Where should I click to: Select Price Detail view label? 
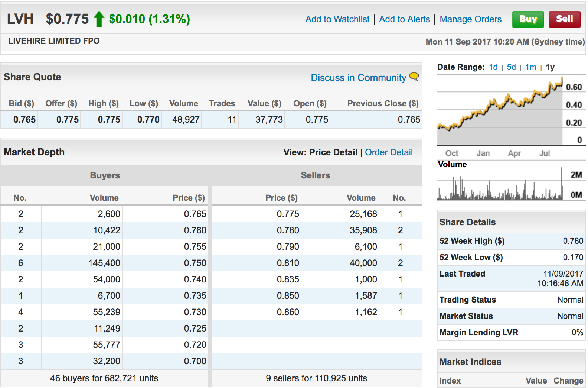(333, 152)
